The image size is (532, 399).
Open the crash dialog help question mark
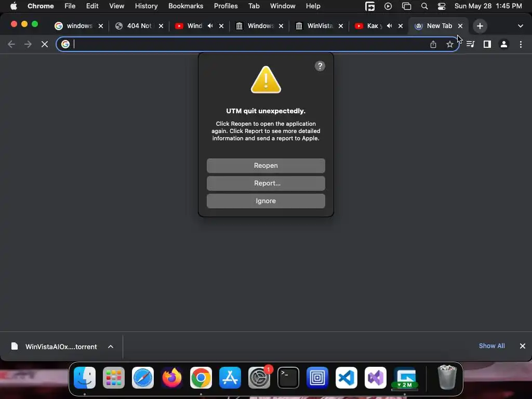(x=320, y=66)
